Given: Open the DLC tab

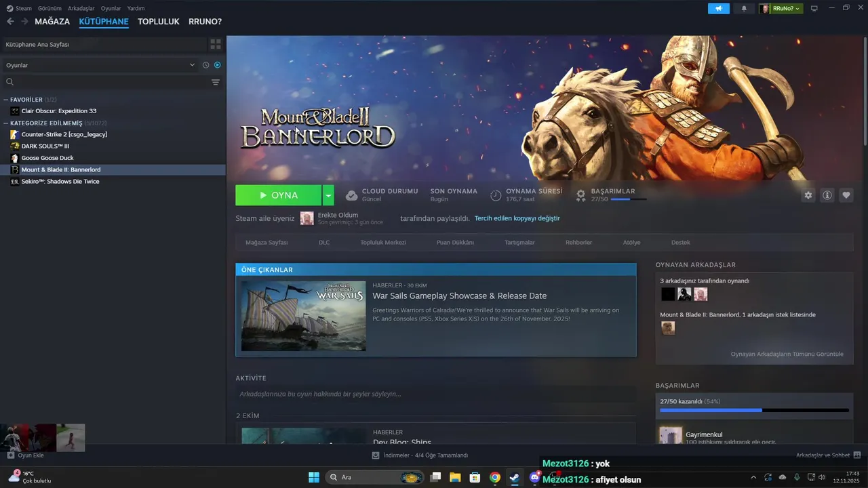Looking at the screenshot, I should click(324, 243).
